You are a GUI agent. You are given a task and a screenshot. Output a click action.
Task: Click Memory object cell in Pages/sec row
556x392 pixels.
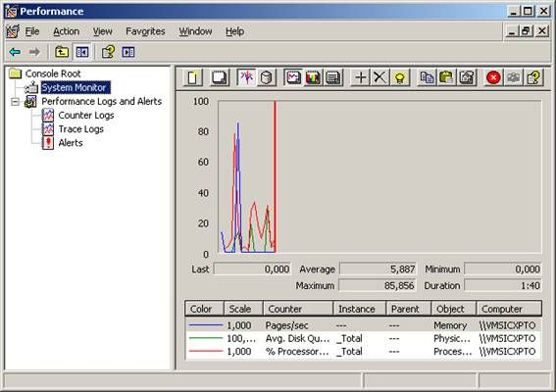[450, 325]
